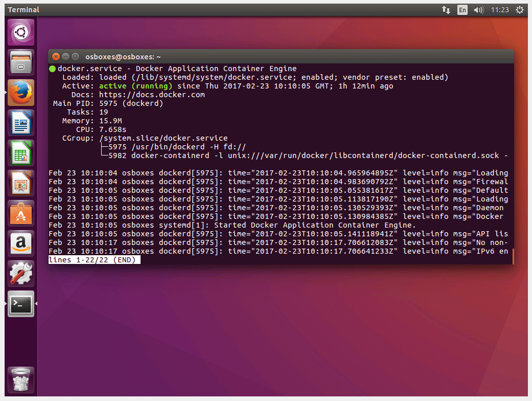
Task: Close the osboxes terminal window
Action: point(56,57)
